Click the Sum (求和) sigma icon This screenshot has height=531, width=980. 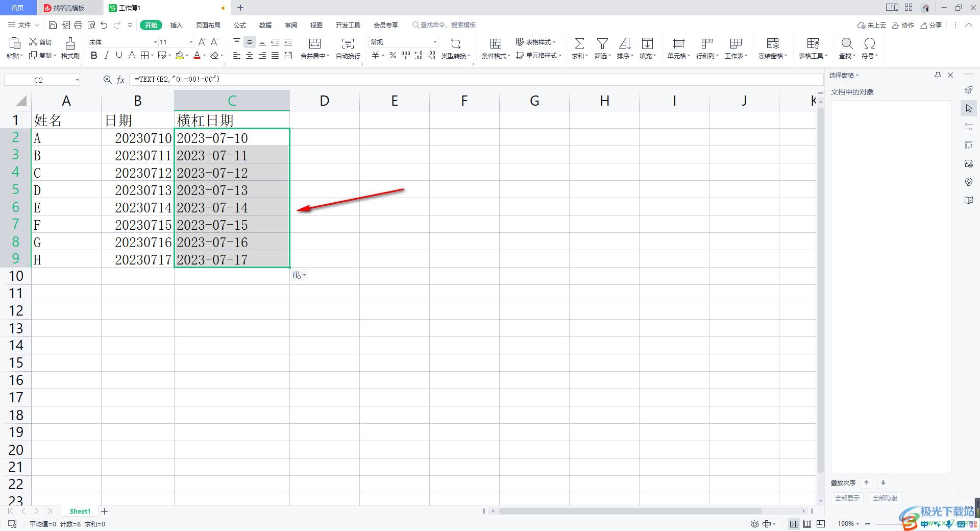[579, 43]
